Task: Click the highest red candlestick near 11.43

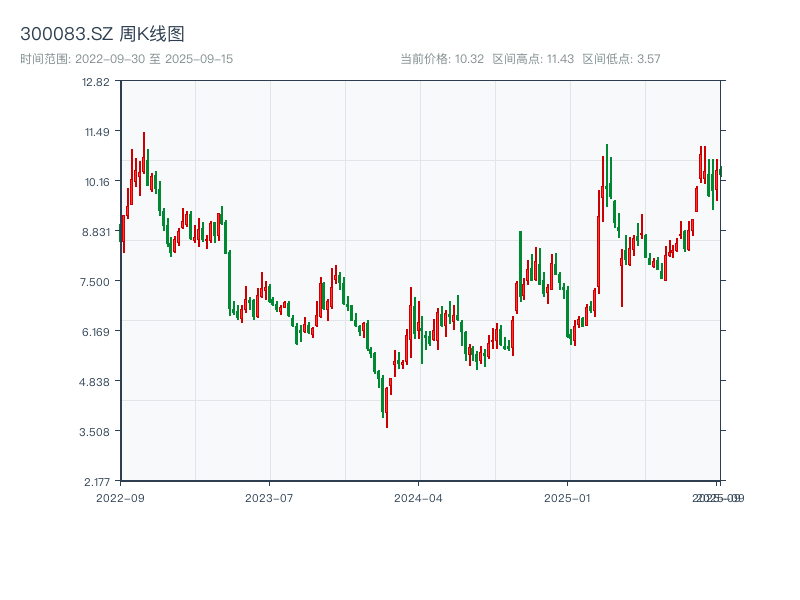Action: pyautogui.click(x=144, y=153)
